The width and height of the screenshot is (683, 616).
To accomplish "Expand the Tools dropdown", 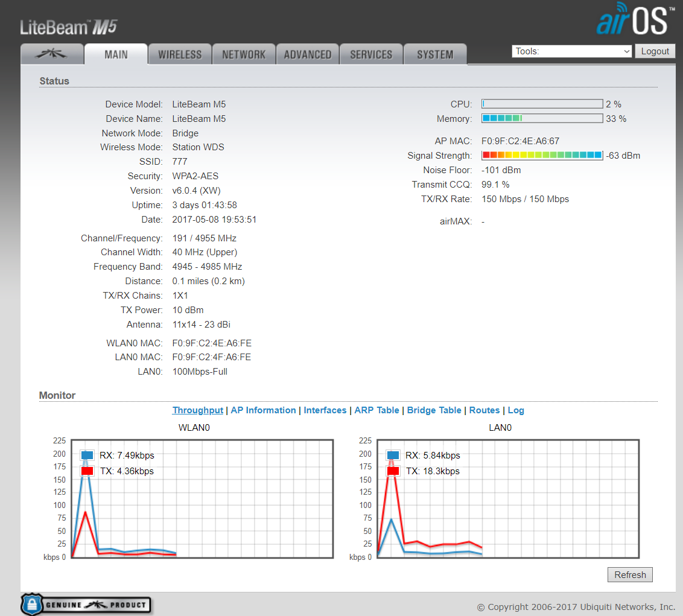I will [572, 51].
